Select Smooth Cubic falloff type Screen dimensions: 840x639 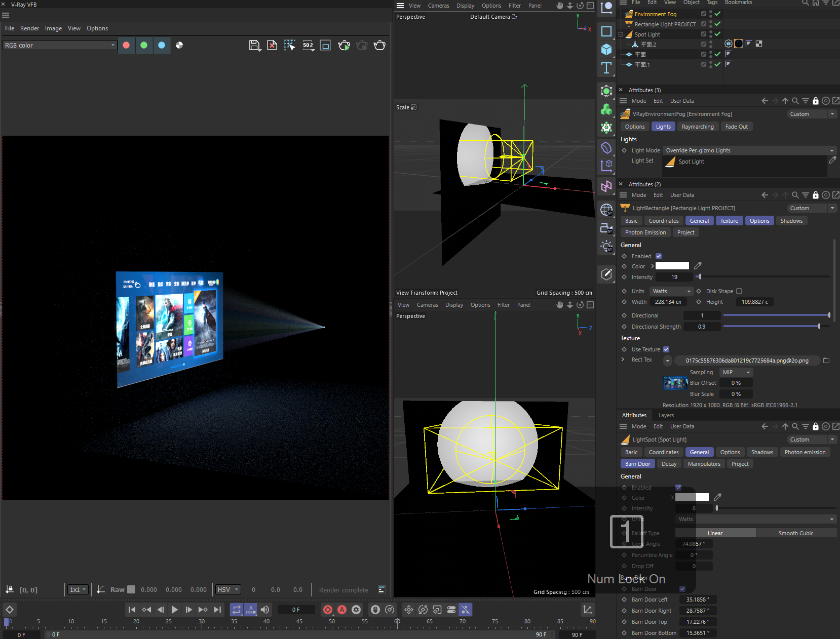coord(796,533)
